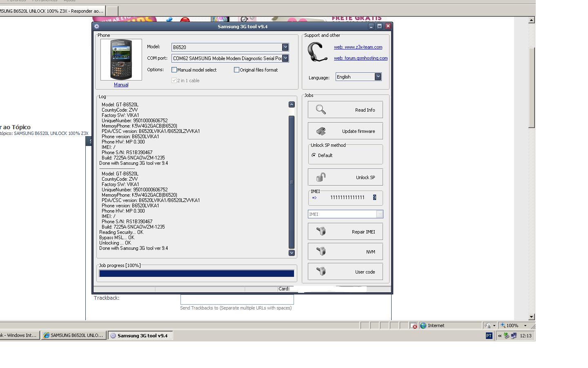This screenshot has width=588, height=368.
Task: Click into the Trackback URL input field
Action: pyautogui.click(x=237, y=299)
